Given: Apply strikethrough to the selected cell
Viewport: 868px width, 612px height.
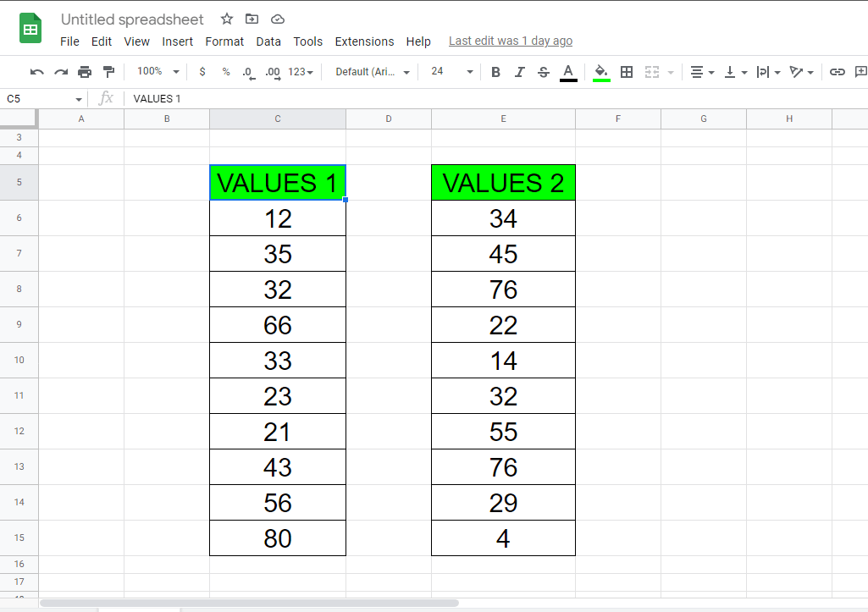Looking at the screenshot, I should pos(543,72).
